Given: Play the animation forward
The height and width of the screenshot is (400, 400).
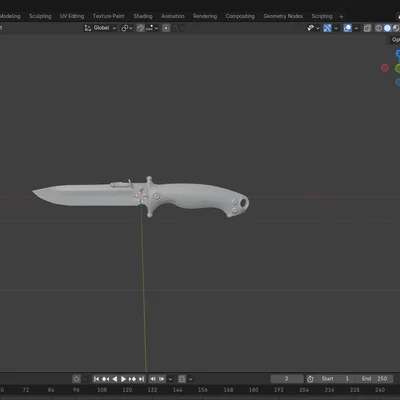Looking at the screenshot, I should click(123, 379).
